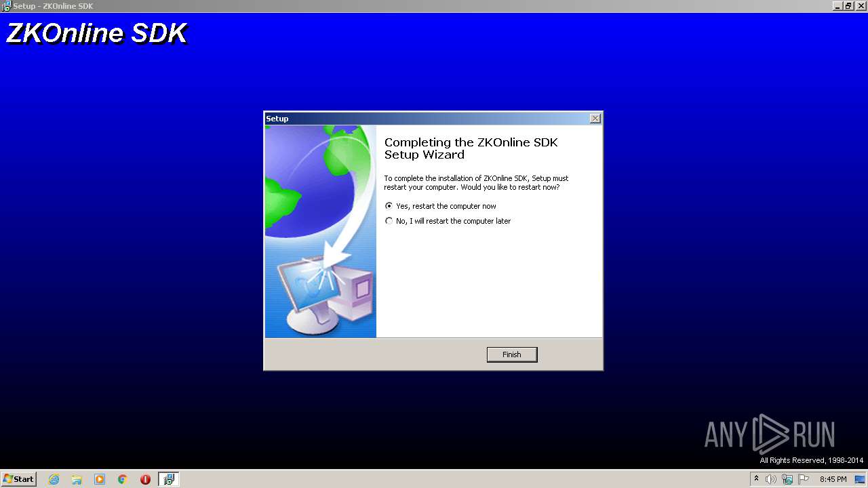
Task: Select the ZKOnline SDK setup taskbar button
Action: click(x=168, y=479)
